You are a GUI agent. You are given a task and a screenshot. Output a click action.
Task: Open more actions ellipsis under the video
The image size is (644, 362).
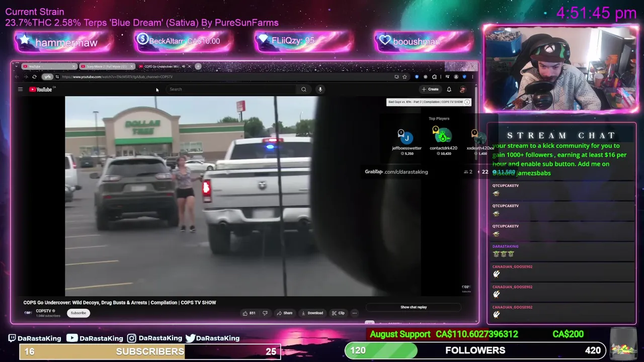(x=354, y=313)
